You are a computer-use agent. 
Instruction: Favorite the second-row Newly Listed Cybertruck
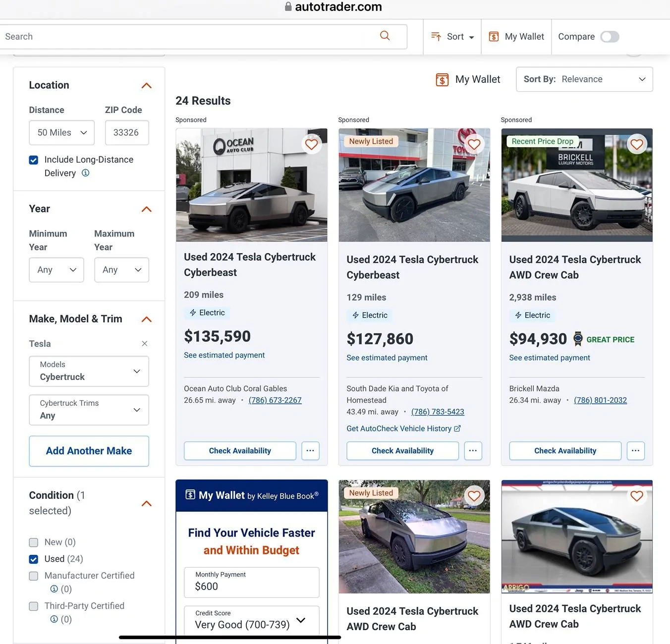(474, 495)
